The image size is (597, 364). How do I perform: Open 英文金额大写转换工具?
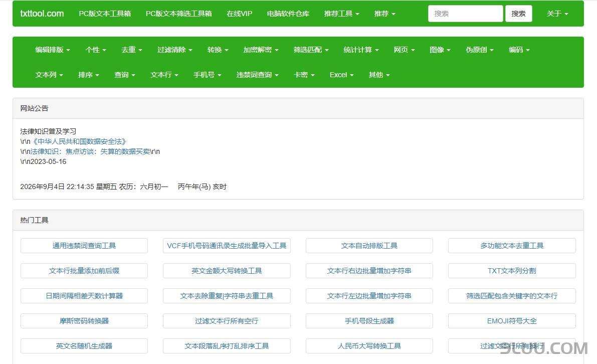pos(227,271)
